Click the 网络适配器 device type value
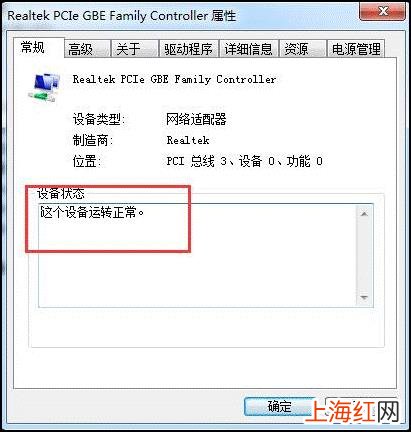 [196, 119]
